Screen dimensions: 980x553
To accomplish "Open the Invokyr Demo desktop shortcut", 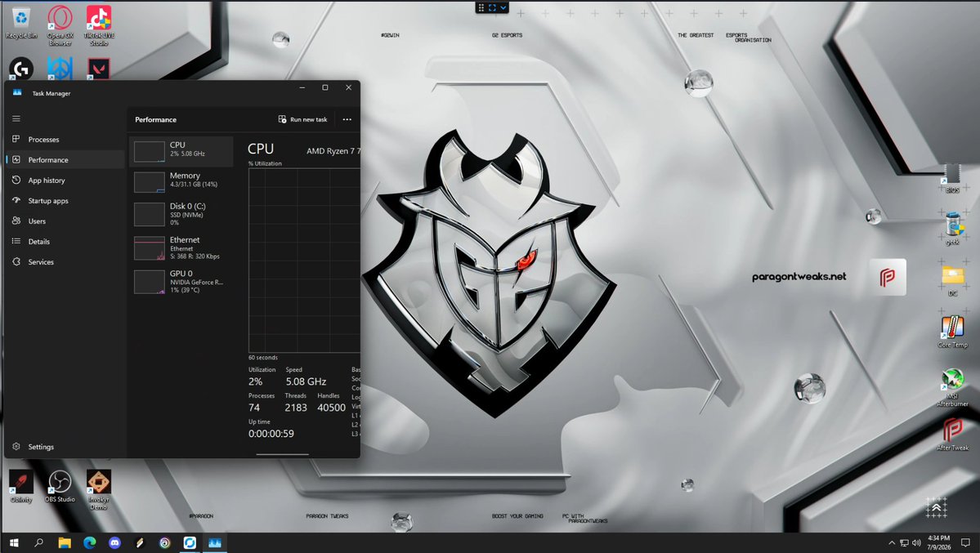I will click(99, 490).
